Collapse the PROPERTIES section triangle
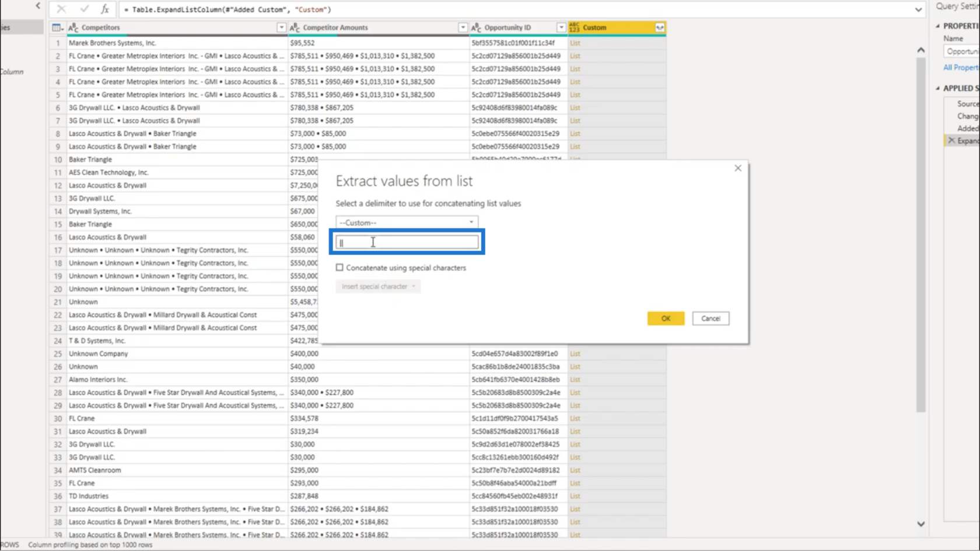Screen dimensions: 980x551 (x=938, y=26)
